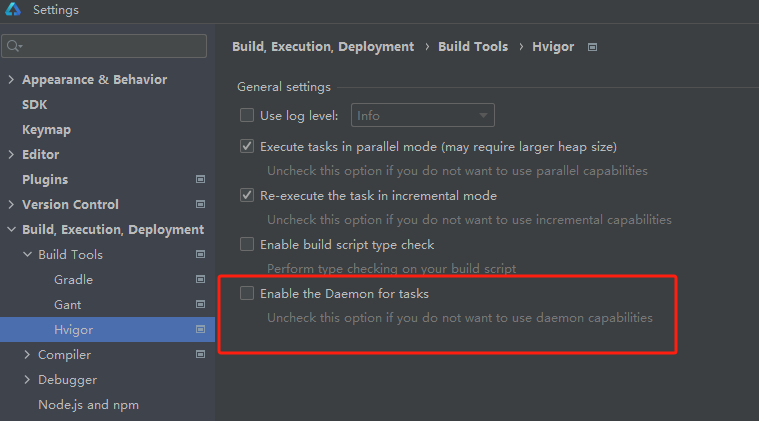Open the Node.js and npm page
This screenshot has height=421, width=759.
(89, 405)
